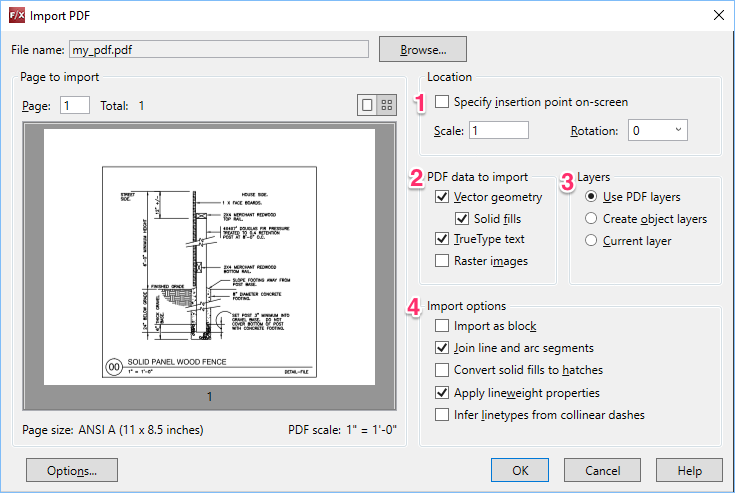Select the page 1 preview thumbnail
Image resolution: width=735 pixels, height=493 pixels.
209,257
